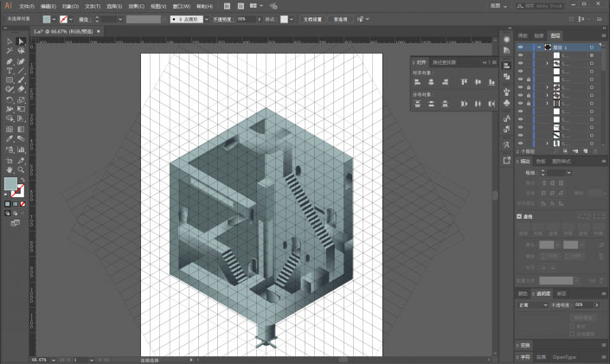Open the 效果(C) menu
Screen dimensions: 610x364
(136, 6)
